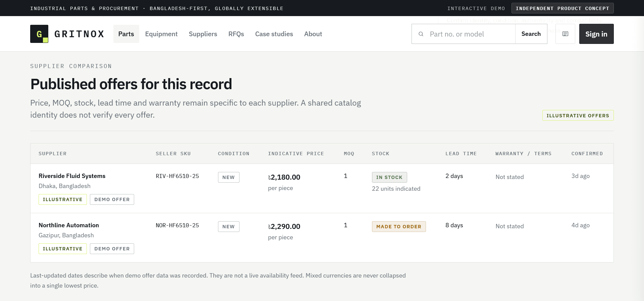Click the Sign in button

596,34
